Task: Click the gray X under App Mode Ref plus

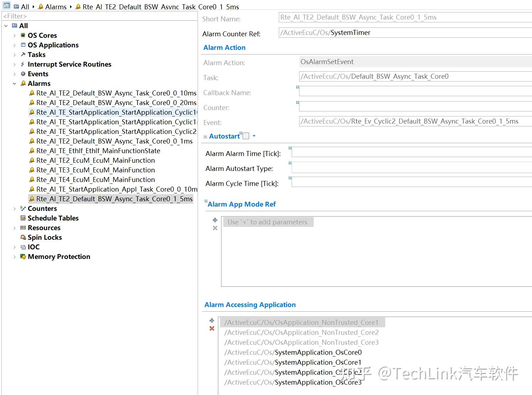Action: (x=215, y=228)
